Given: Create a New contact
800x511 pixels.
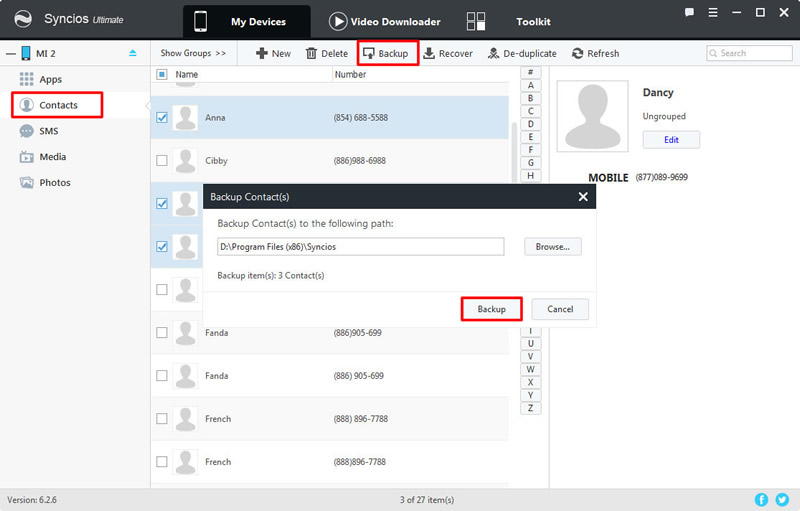Looking at the screenshot, I should [x=273, y=53].
